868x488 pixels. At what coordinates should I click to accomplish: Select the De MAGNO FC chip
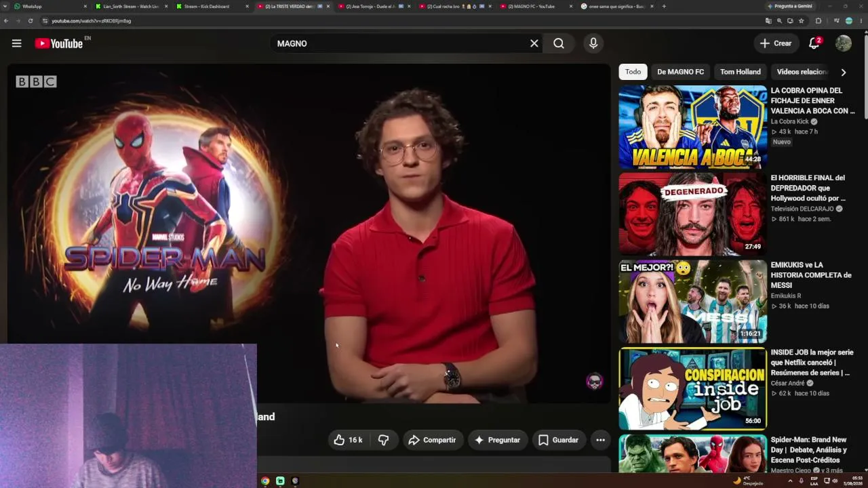coord(680,72)
